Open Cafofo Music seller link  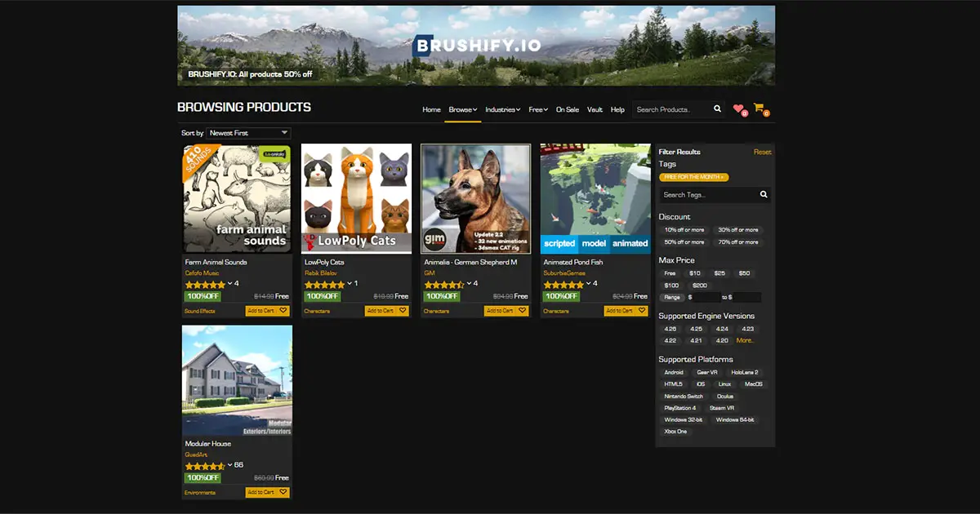tap(201, 273)
